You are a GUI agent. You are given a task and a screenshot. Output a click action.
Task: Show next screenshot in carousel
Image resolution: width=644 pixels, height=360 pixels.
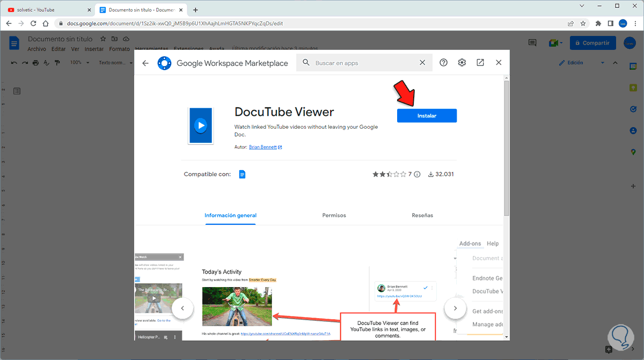click(455, 308)
